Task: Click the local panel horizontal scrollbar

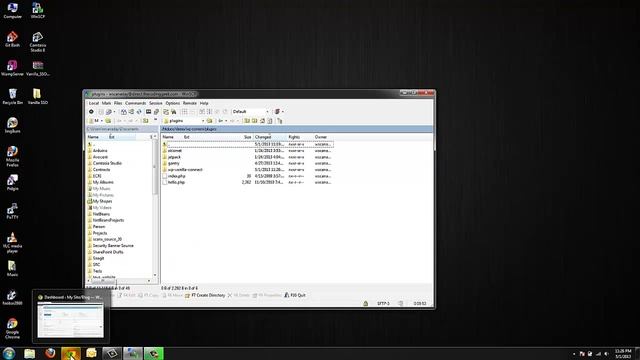Action: (x=118, y=281)
